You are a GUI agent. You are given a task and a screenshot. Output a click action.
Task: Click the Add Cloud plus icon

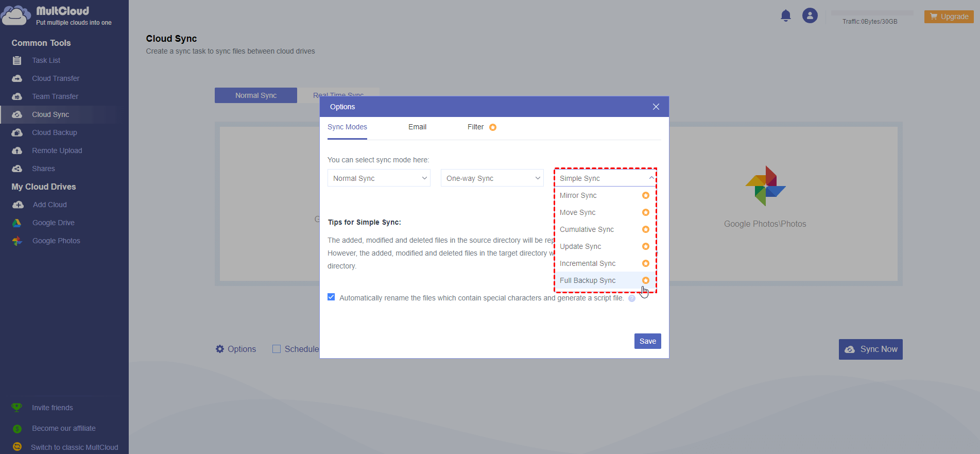pyautogui.click(x=18, y=205)
